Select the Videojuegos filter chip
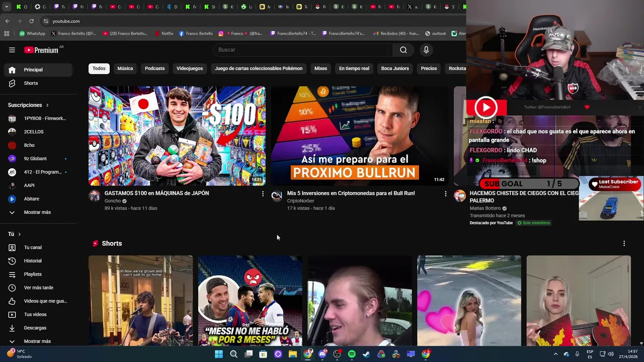The image size is (644, 362). pos(190,68)
